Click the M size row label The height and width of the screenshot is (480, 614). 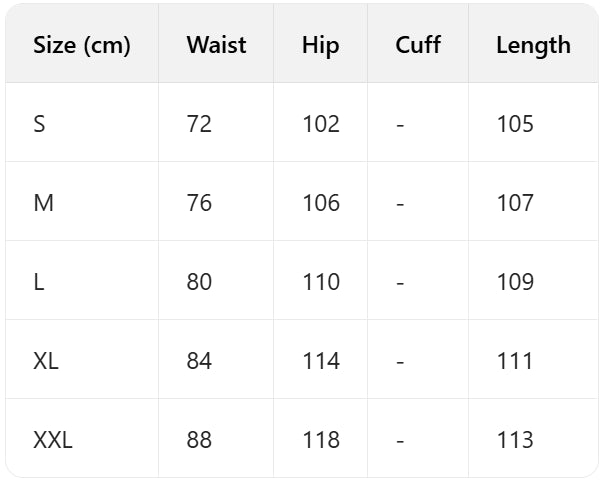point(43,203)
